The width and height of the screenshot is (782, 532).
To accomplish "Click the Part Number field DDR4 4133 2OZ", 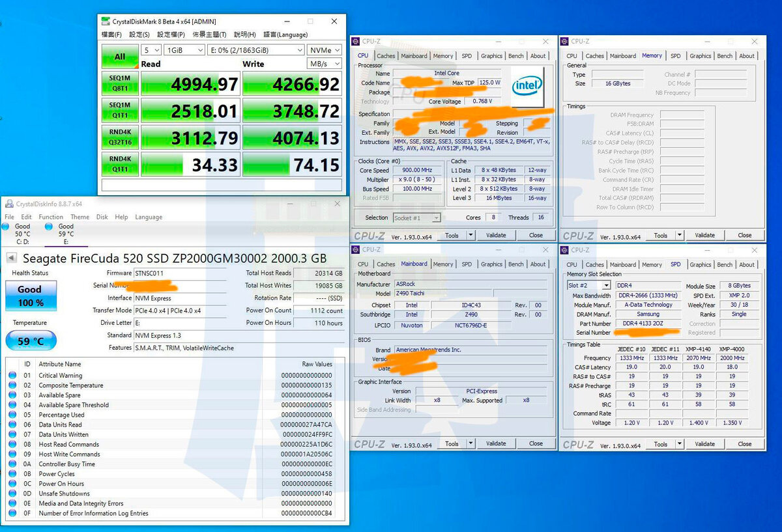I will click(x=649, y=324).
